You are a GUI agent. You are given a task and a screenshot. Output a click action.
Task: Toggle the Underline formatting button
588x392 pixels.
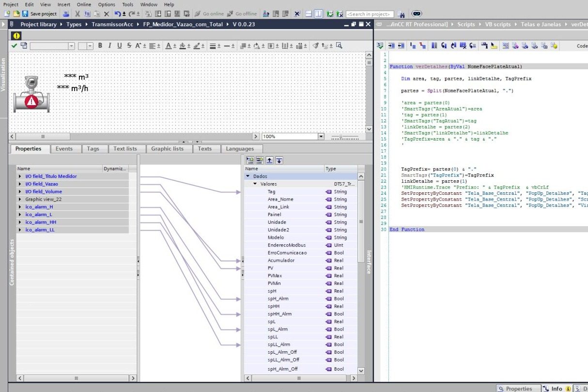click(119, 46)
